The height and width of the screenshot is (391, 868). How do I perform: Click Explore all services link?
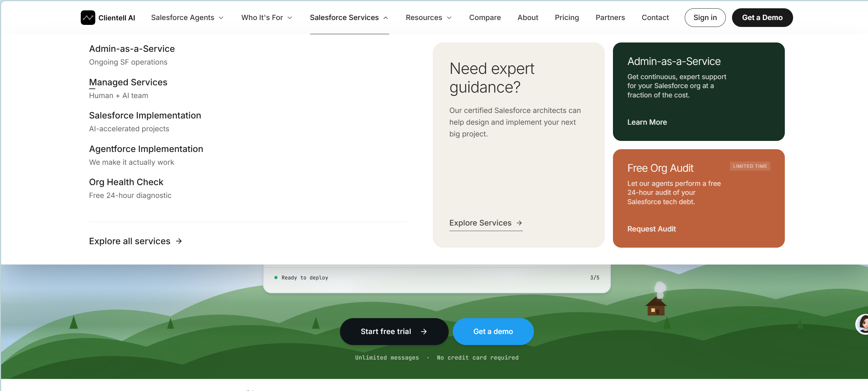click(135, 241)
